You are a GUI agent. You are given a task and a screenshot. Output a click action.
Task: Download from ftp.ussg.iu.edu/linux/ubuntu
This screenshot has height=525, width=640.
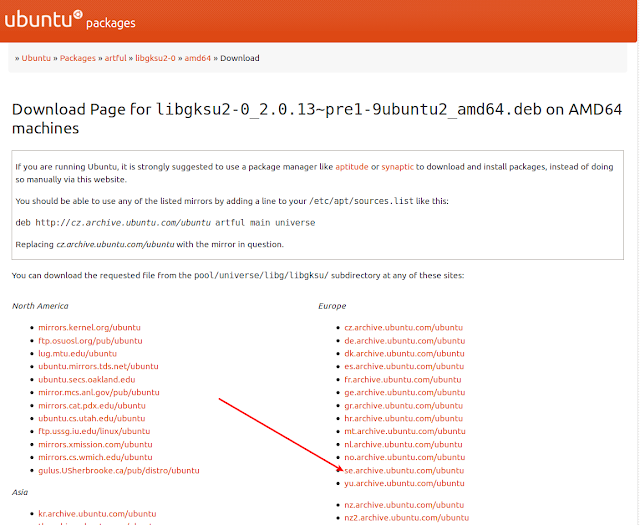(x=94, y=431)
